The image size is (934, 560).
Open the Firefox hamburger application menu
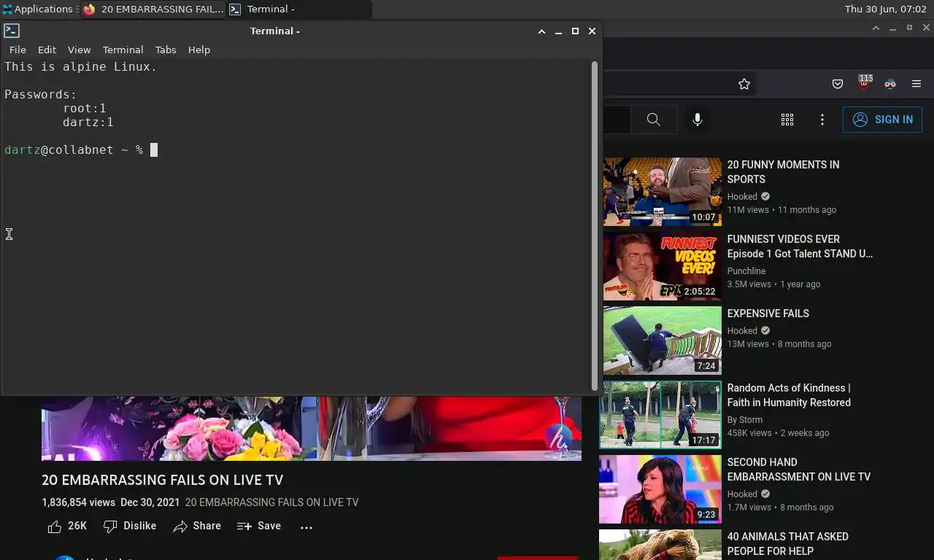[x=916, y=84]
